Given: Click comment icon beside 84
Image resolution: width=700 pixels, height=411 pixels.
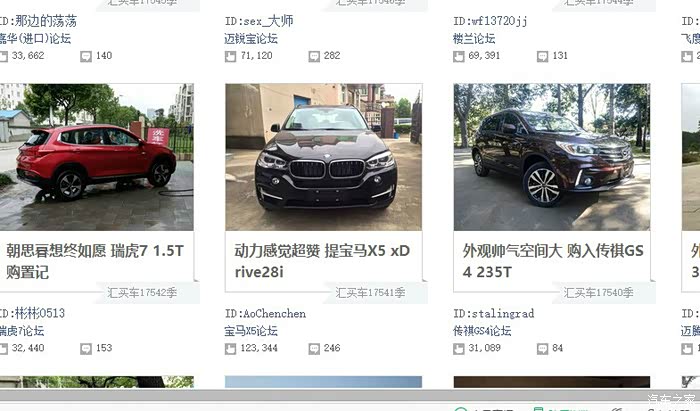Looking at the screenshot, I should point(542,349).
